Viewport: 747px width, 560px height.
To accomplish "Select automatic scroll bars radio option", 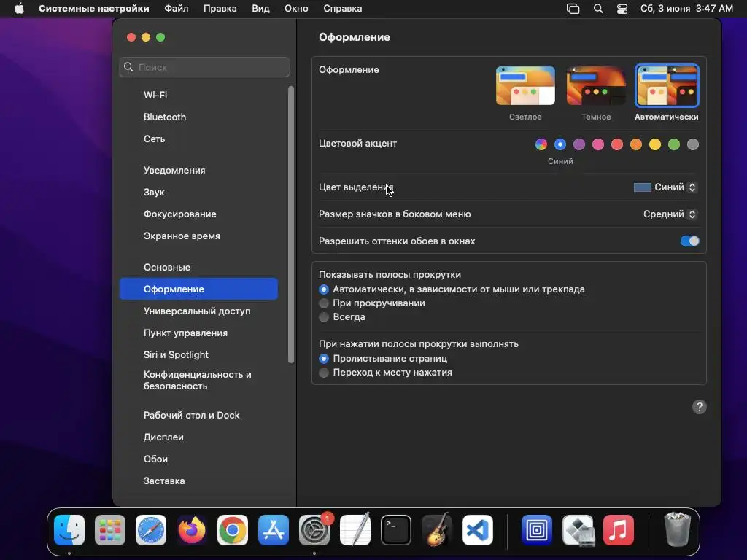I will point(324,289).
